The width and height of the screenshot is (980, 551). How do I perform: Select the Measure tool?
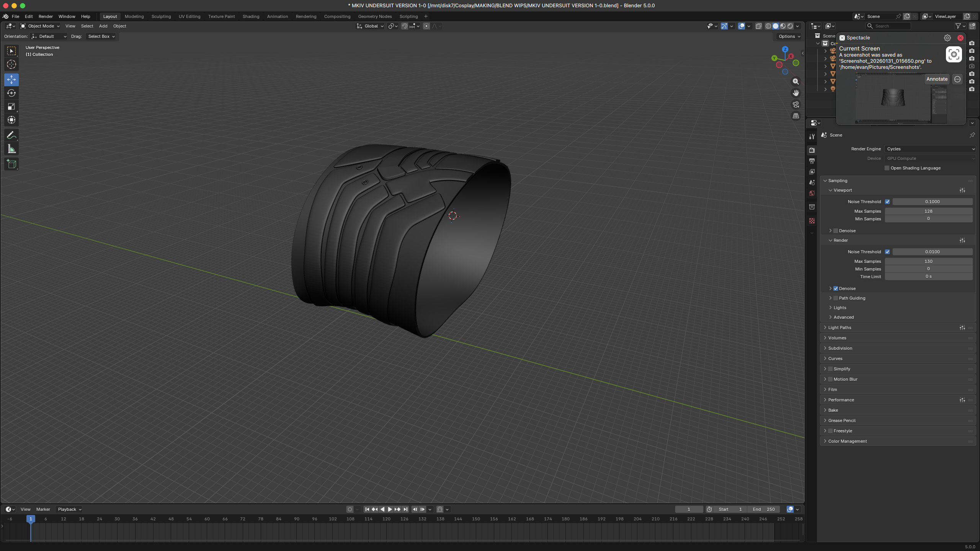point(11,148)
